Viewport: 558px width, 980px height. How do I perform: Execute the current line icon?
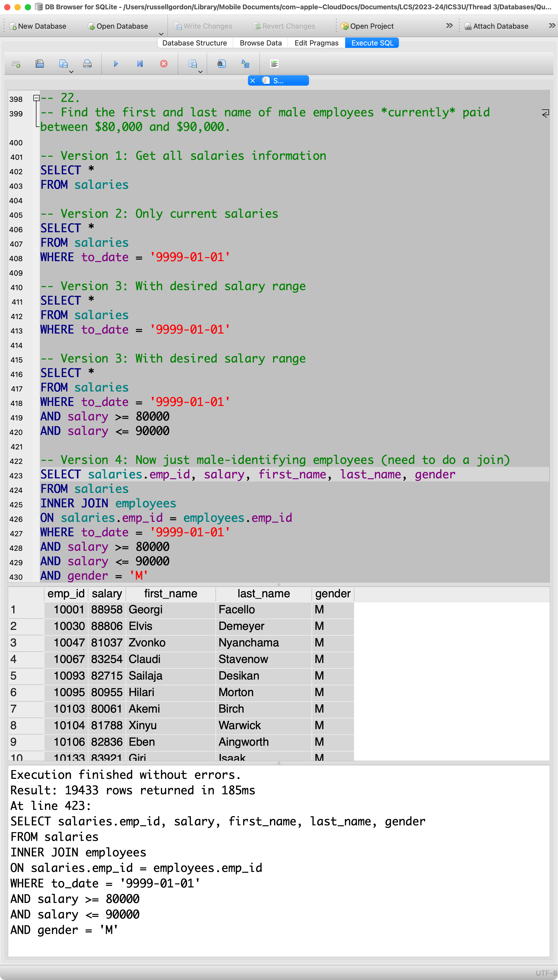click(x=140, y=64)
